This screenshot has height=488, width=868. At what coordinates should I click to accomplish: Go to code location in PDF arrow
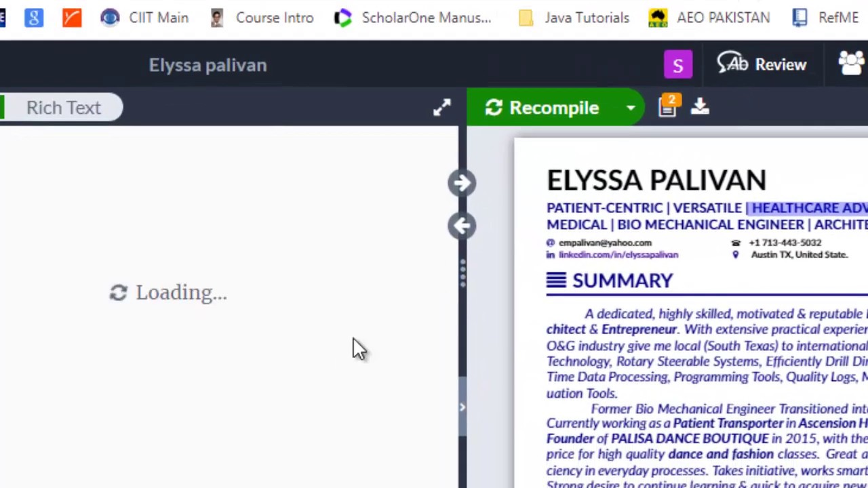462,183
